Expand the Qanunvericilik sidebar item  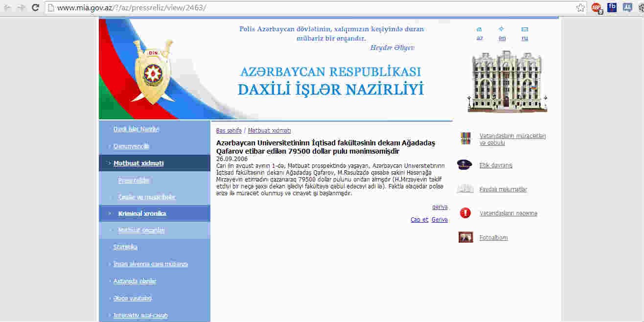pyautogui.click(x=131, y=146)
